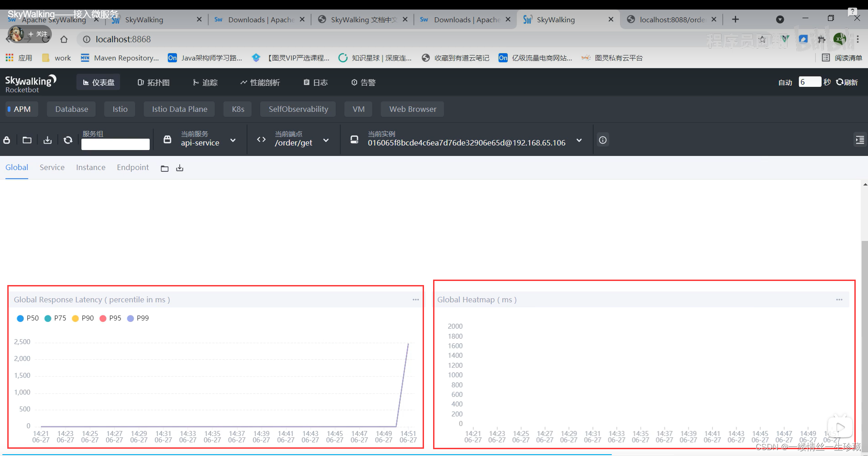Open the 告警 alarm page
Viewport: 868px width, 456px height.
(363, 82)
